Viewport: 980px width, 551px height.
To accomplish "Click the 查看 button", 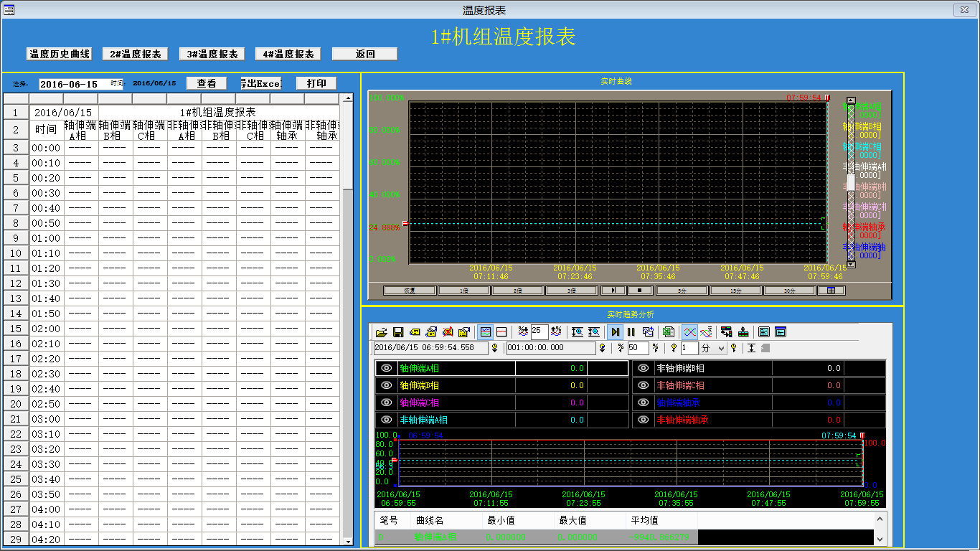I will coord(207,83).
